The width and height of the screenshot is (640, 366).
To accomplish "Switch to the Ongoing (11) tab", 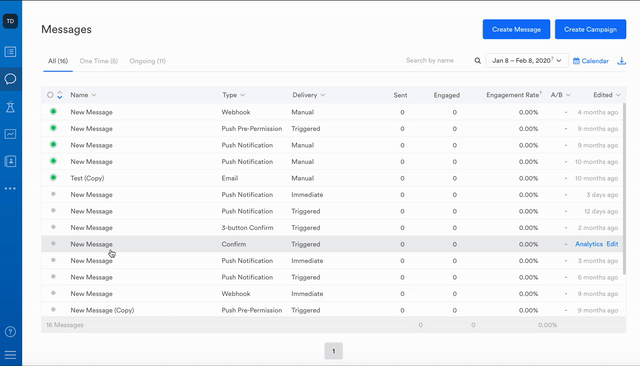I will pyautogui.click(x=147, y=61).
